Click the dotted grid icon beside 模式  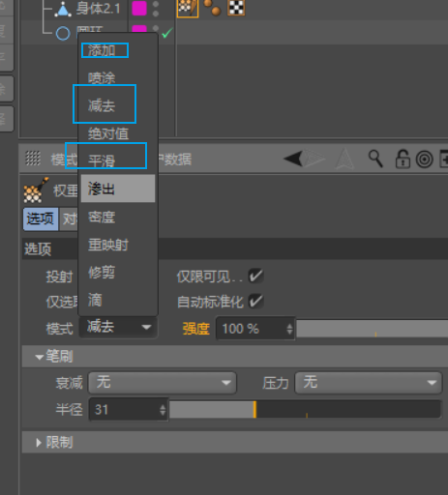click(x=33, y=159)
